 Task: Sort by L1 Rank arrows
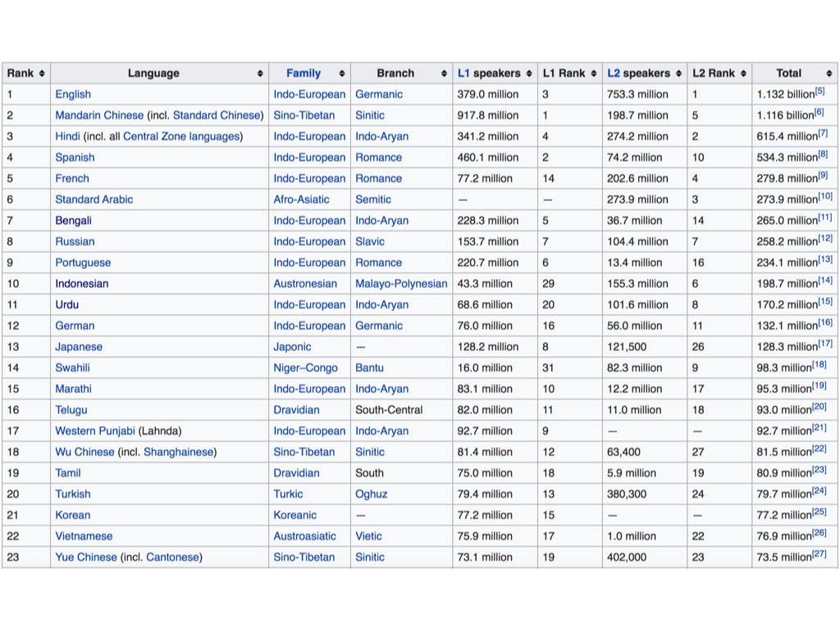click(594, 73)
